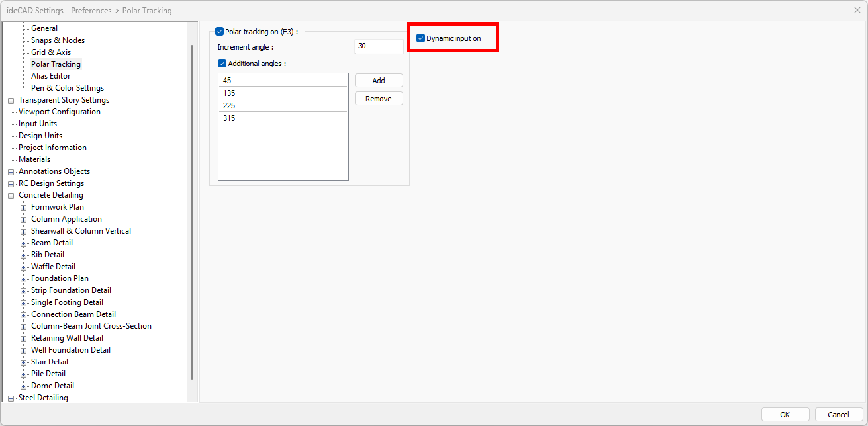
Task: Uncheck the Additional angles checkbox
Action: coord(222,64)
